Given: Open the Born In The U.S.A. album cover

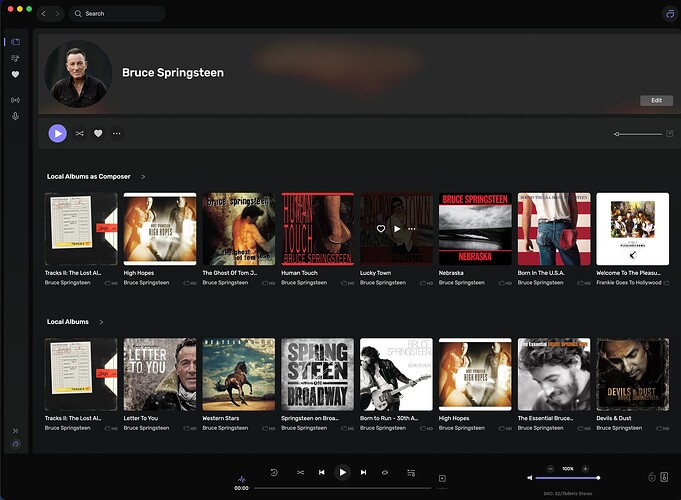Looking at the screenshot, I should [x=554, y=229].
